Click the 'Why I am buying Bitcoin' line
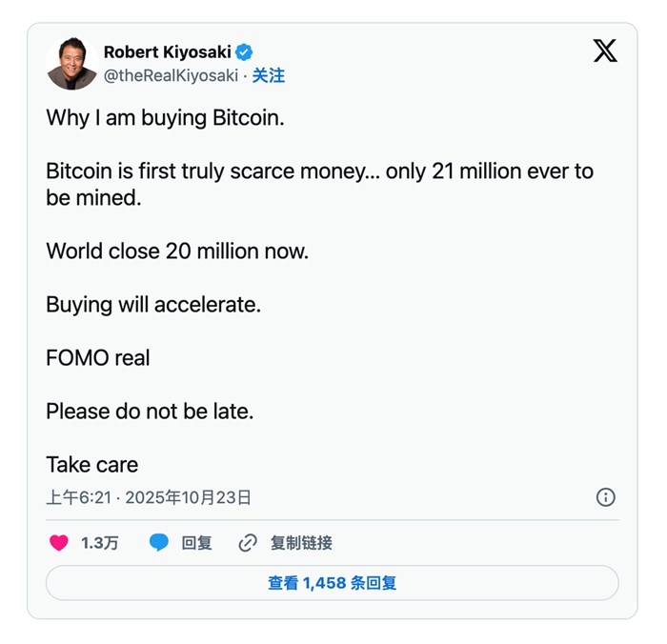This screenshot has height=644, width=667. pos(165,119)
